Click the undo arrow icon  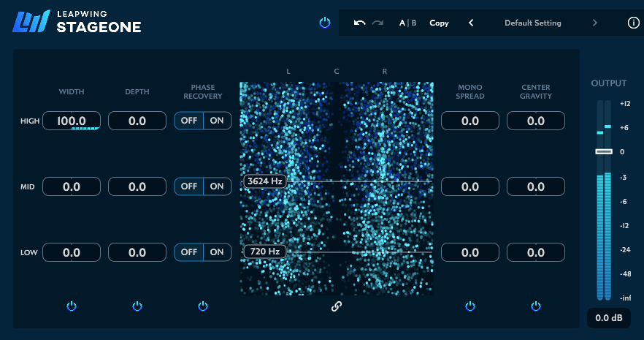pyautogui.click(x=359, y=23)
